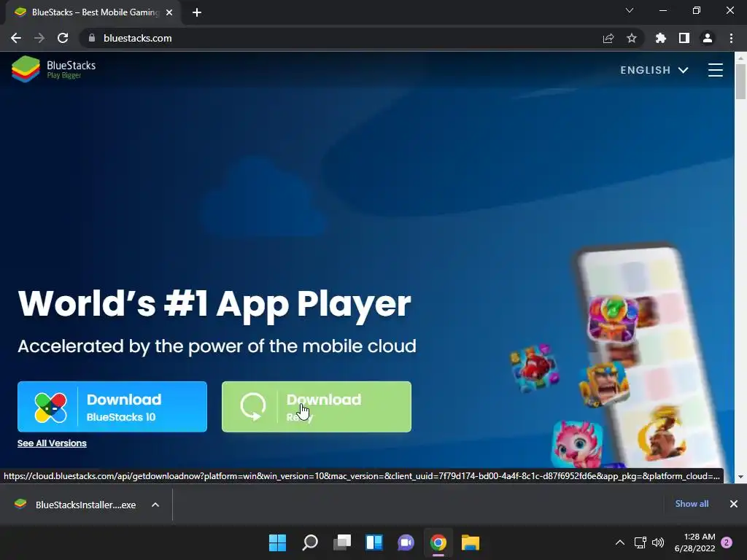Open the notification badge showing 2
This screenshot has height=560, width=747.
pos(727,542)
